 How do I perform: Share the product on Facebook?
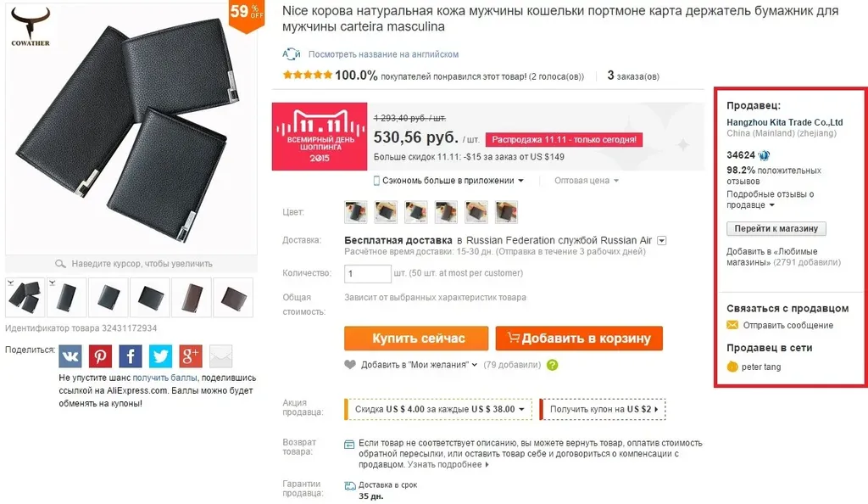(x=130, y=356)
